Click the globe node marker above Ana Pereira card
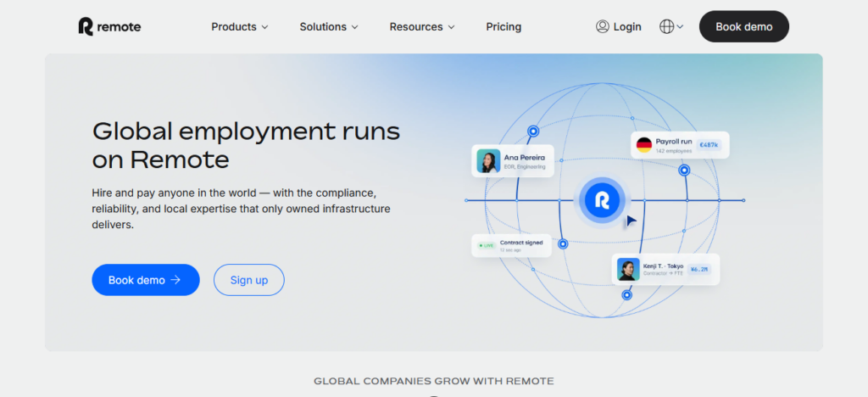 tap(533, 131)
